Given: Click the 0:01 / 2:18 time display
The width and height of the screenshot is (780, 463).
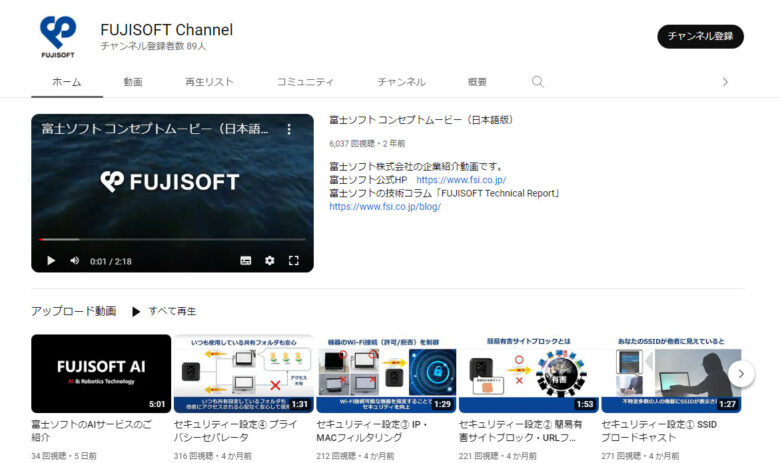Looking at the screenshot, I should pos(111,262).
